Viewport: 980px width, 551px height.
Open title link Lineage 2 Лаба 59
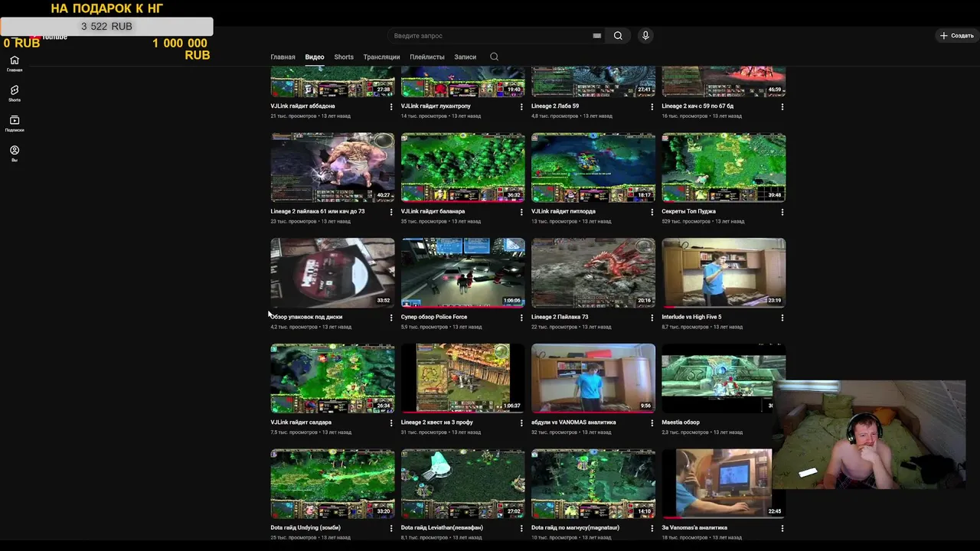pyautogui.click(x=555, y=106)
